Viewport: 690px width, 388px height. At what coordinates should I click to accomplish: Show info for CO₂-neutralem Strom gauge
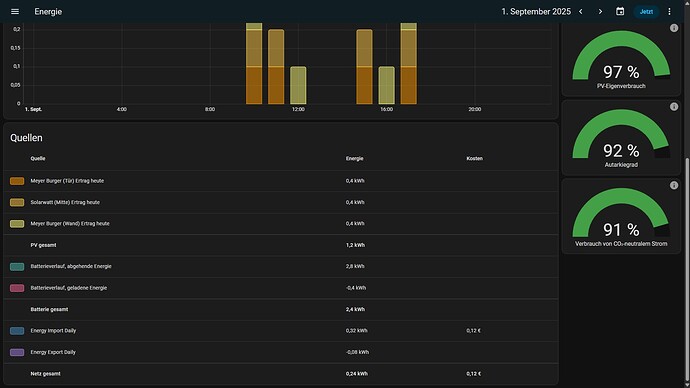(674, 186)
